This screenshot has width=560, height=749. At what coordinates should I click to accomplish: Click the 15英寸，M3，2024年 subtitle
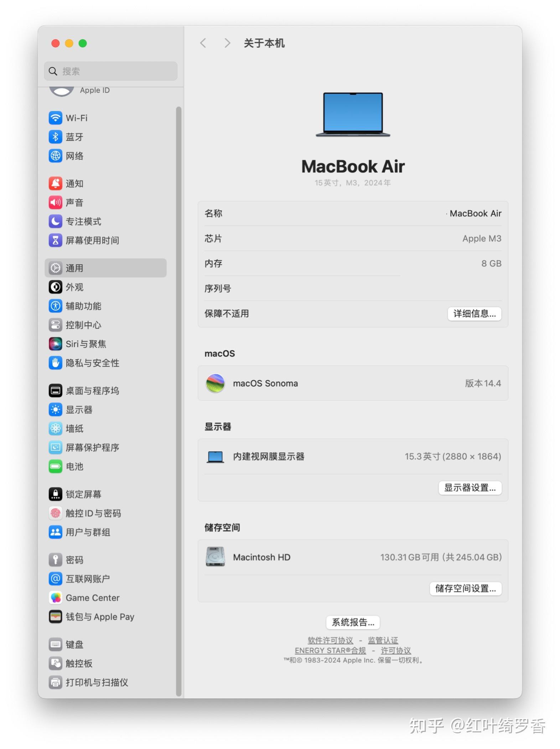tap(353, 183)
